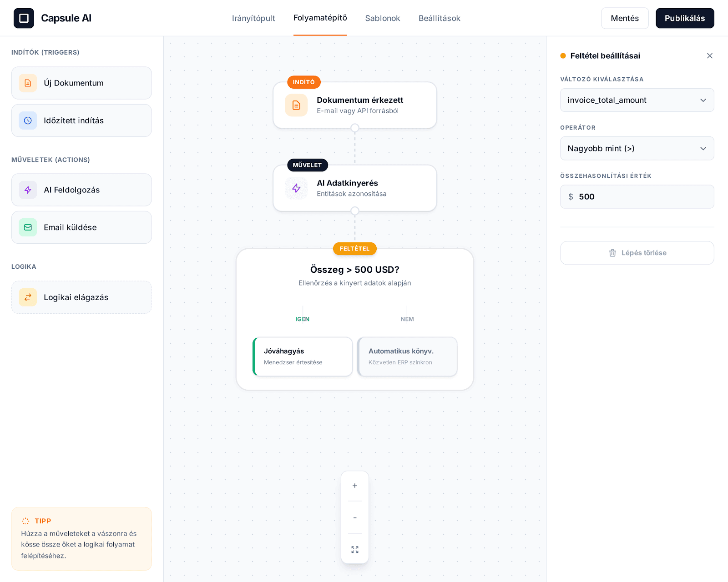Fit canvas to screen with expand icon
This screenshot has width=728, height=582.
point(355,550)
